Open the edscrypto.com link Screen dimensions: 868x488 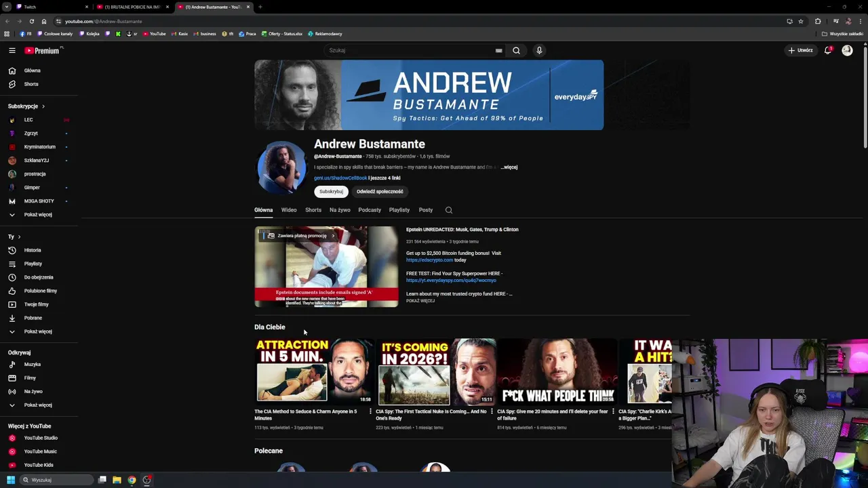pyautogui.click(x=429, y=260)
